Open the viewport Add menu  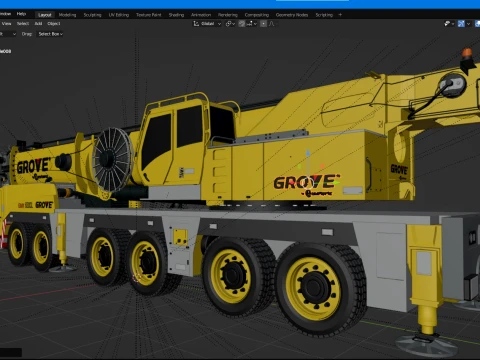point(38,24)
